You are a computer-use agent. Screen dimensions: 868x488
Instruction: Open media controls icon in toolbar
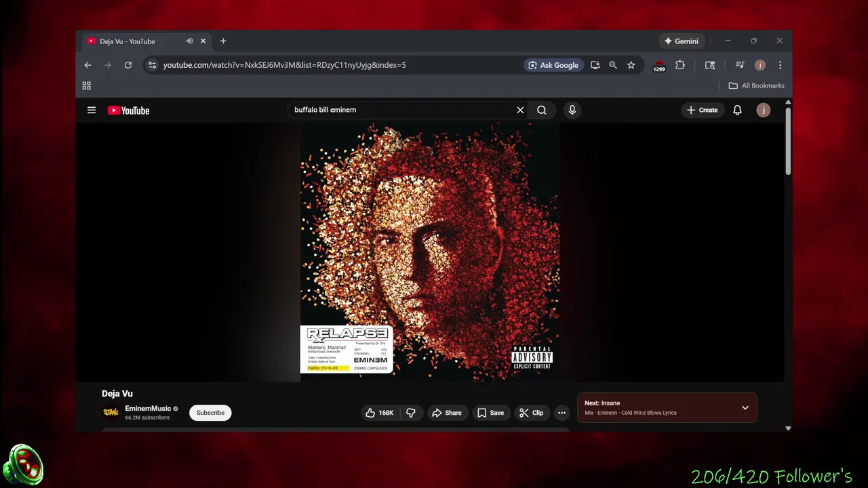740,65
